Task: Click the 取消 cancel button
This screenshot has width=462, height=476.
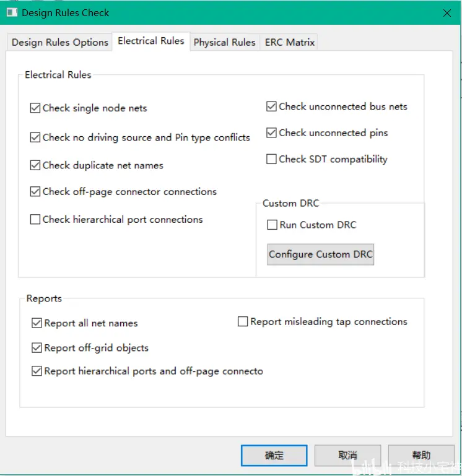Action: click(347, 456)
